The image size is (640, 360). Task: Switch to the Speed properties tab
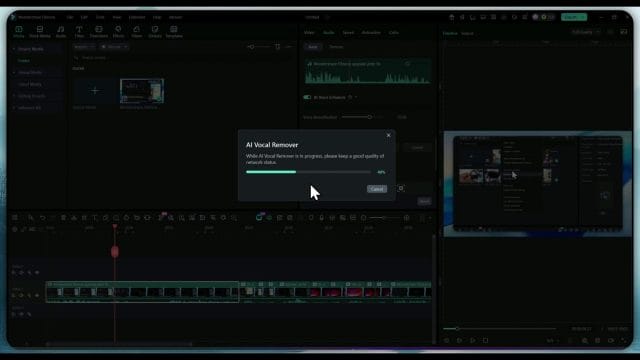pos(348,33)
